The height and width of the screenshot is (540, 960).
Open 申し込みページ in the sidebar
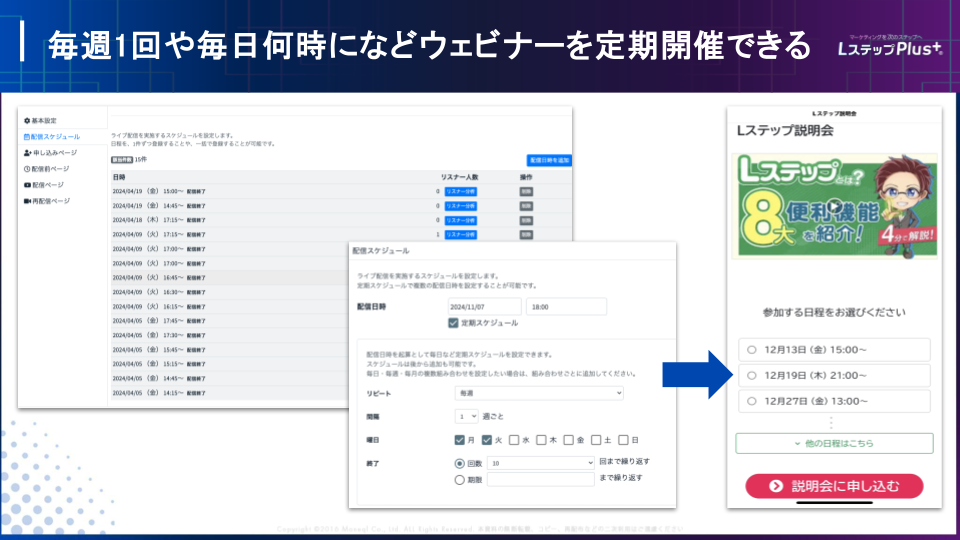pos(51,152)
